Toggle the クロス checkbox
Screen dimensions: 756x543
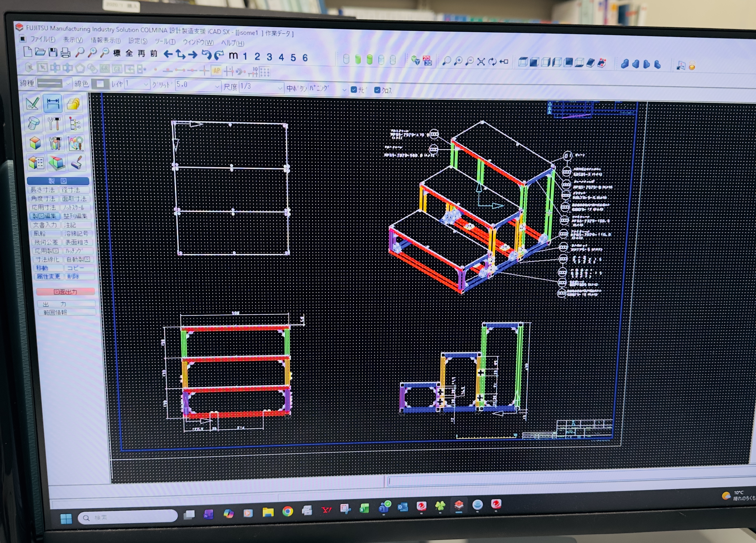pos(377,90)
